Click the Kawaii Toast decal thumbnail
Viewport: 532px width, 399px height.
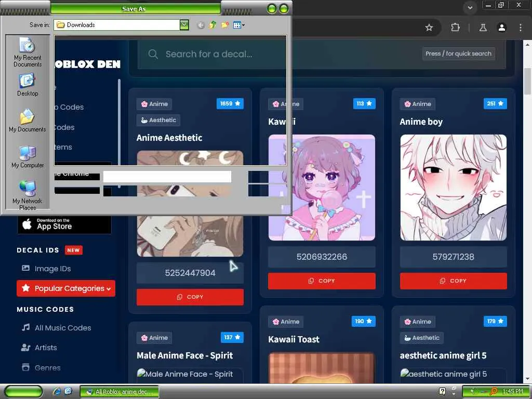click(x=322, y=368)
